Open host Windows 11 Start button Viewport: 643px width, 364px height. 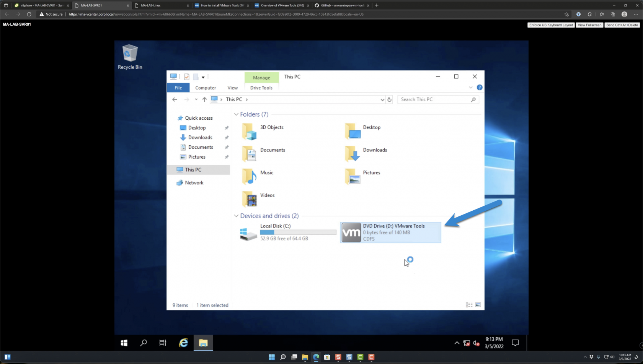[272, 357]
